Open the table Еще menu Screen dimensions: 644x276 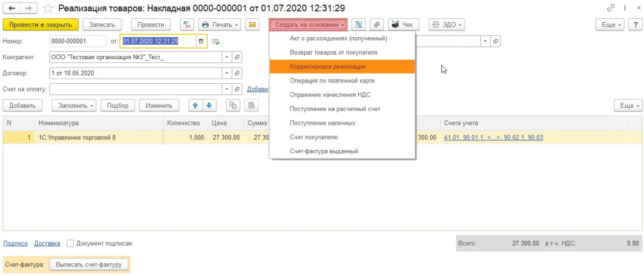(x=628, y=105)
